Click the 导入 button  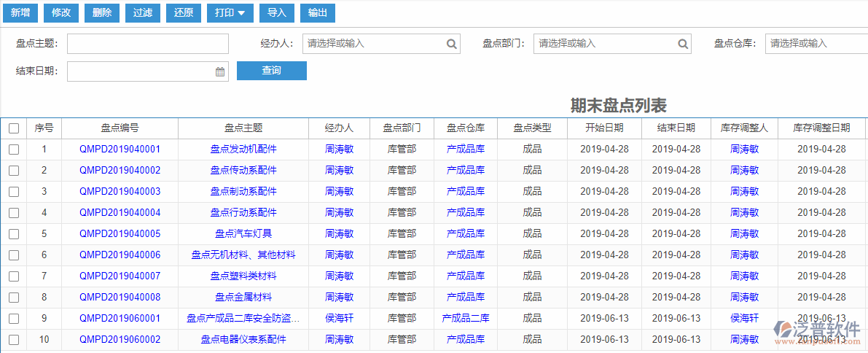point(277,13)
